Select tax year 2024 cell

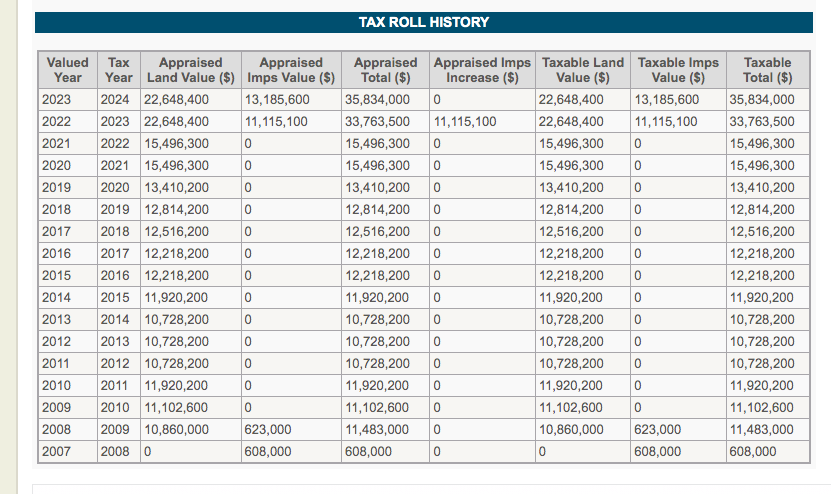pos(119,100)
